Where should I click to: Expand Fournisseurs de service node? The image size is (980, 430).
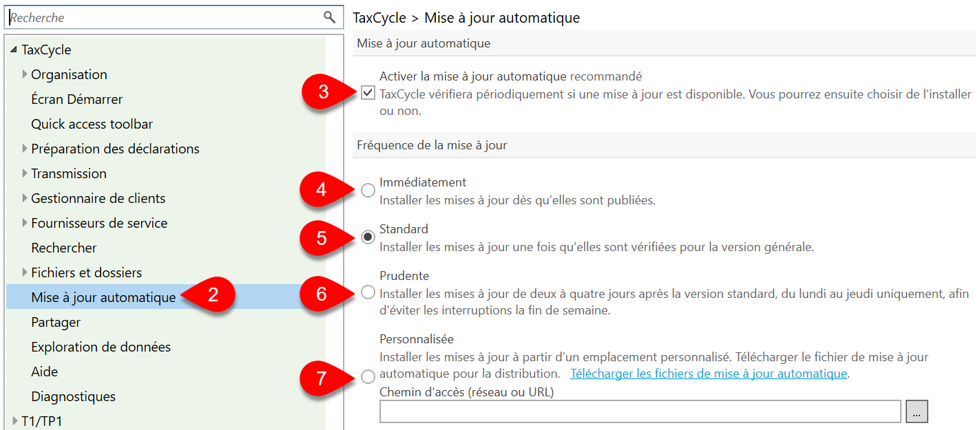pyautogui.click(x=25, y=223)
